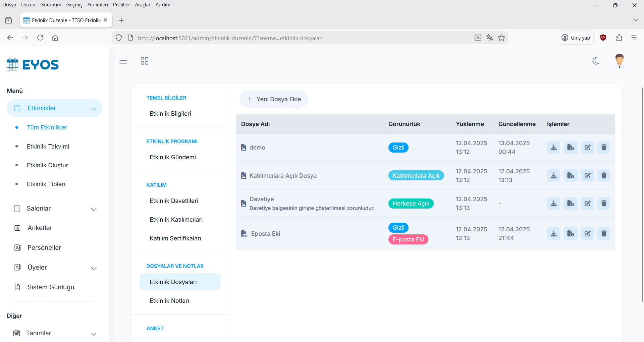Screen dimensions: 644x342
Task: Edit the Davetiye file entry
Action: click(x=587, y=204)
